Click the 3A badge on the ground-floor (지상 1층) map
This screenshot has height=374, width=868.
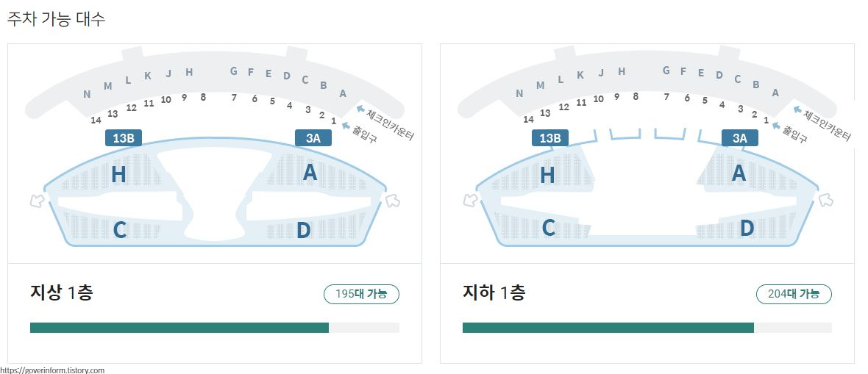coord(313,137)
